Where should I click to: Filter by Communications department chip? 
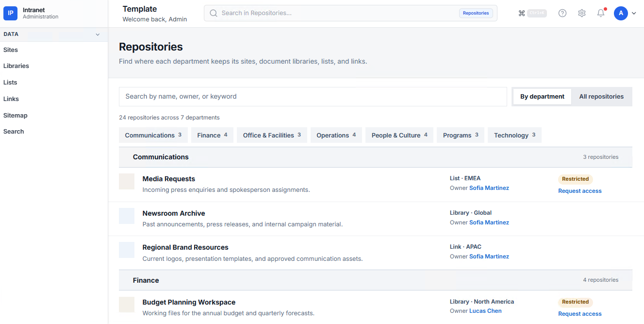coord(153,135)
